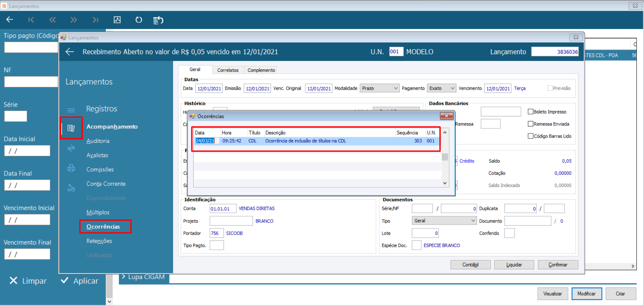Enable the Remessa Enviada checkbox

pyautogui.click(x=531, y=124)
